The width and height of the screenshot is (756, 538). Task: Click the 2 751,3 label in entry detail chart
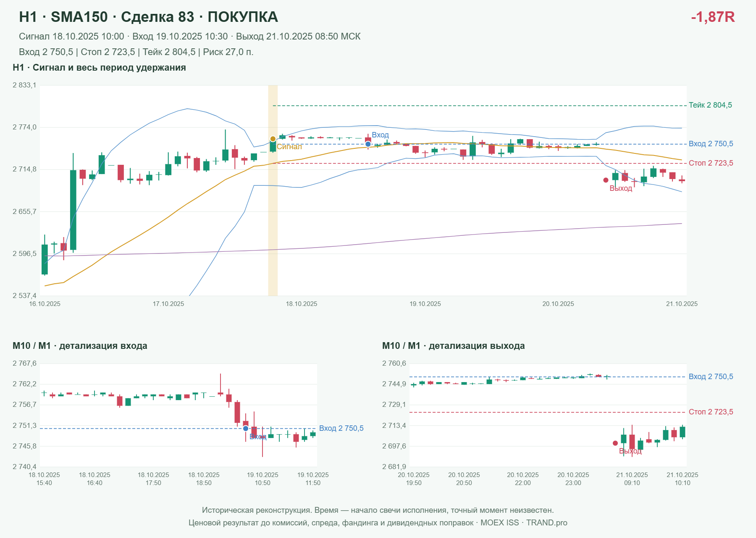pyautogui.click(x=24, y=426)
